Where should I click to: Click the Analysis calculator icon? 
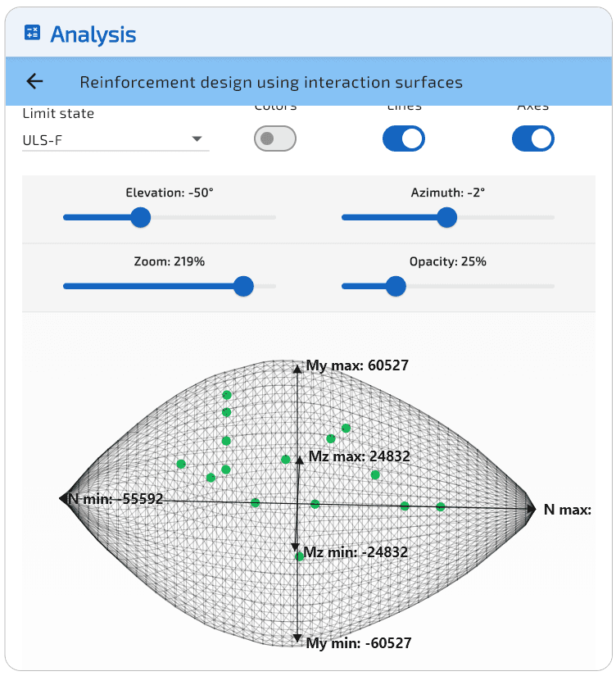click(33, 34)
